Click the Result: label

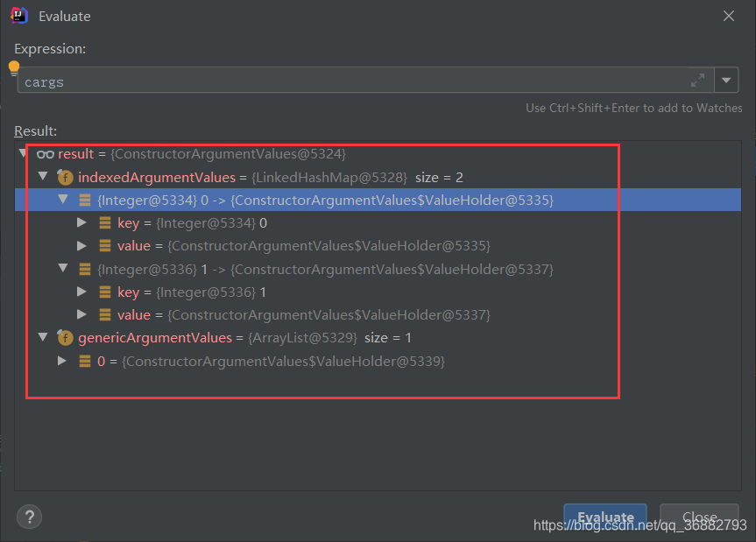click(36, 131)
